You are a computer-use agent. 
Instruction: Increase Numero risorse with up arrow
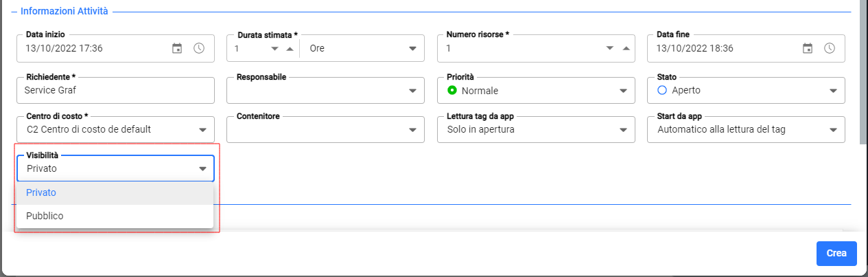point(625,48)
